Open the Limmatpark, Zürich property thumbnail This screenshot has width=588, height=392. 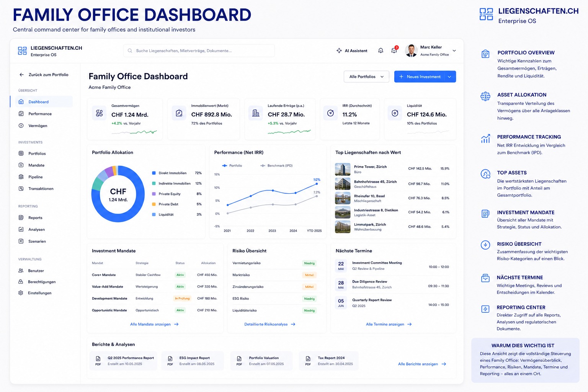(343, 227)
